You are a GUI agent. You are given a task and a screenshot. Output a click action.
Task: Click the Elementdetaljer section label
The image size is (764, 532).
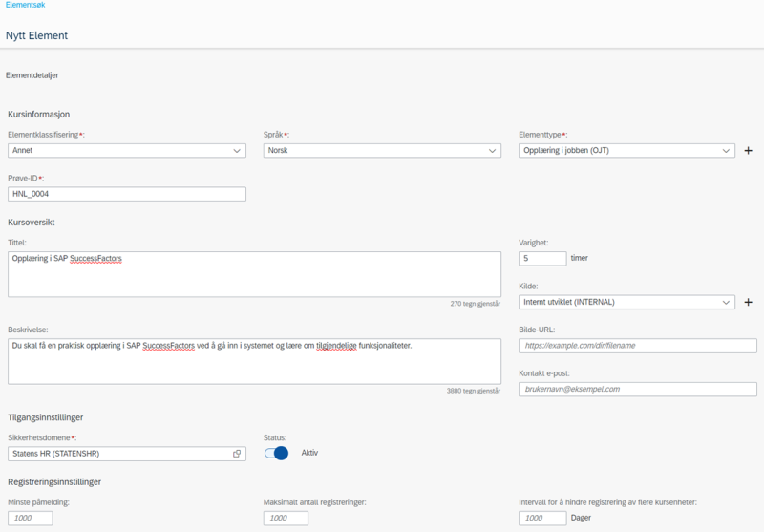coord(32,75)
